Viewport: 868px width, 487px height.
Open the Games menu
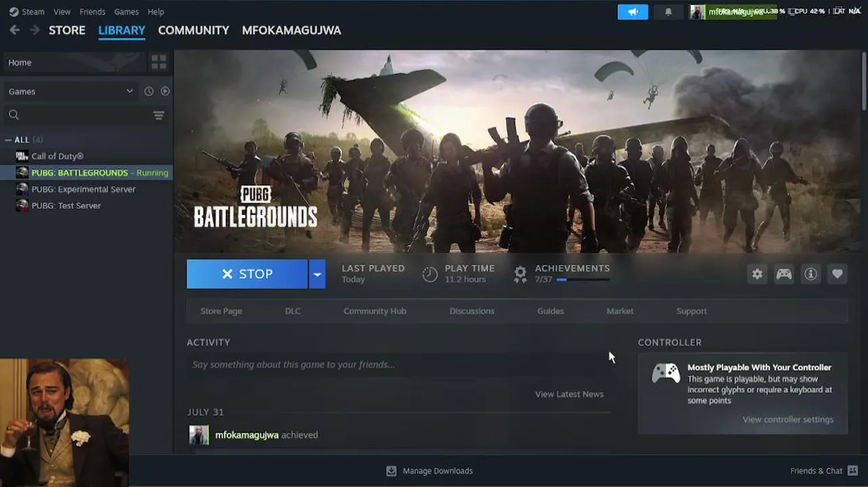click(126, 11)
